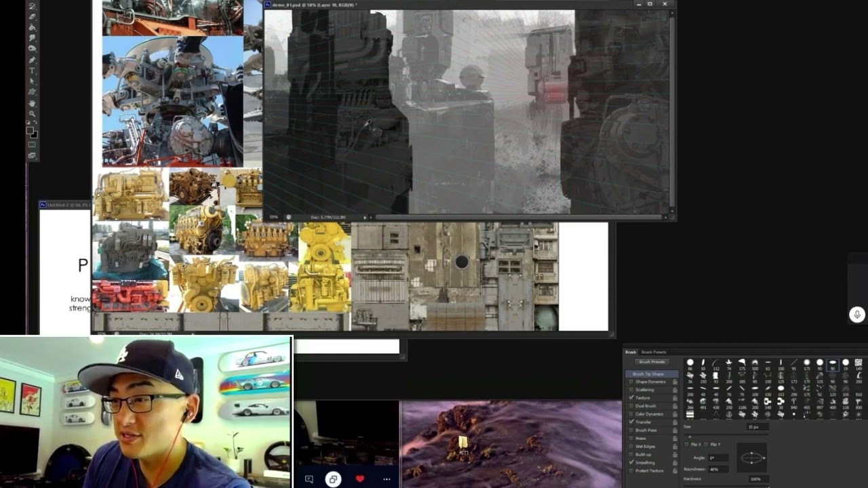Select the Custom Shape tool
This screenshot has width=868, height=488.
coord(32,91)
